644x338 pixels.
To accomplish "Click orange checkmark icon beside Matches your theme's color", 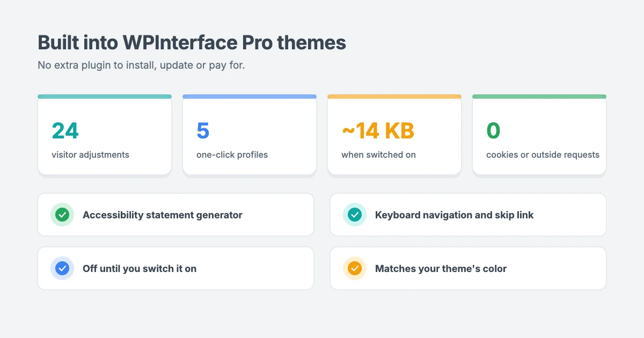I will tap(355, 268).
